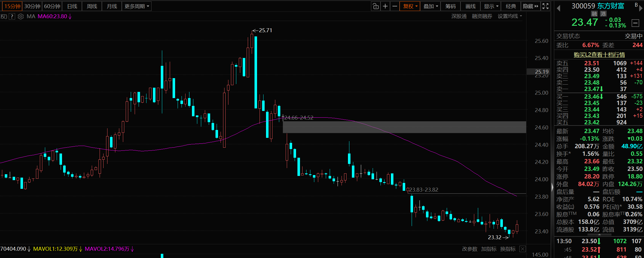Click the chart lock icon
644x258 pixels.
tap(376, 6)
